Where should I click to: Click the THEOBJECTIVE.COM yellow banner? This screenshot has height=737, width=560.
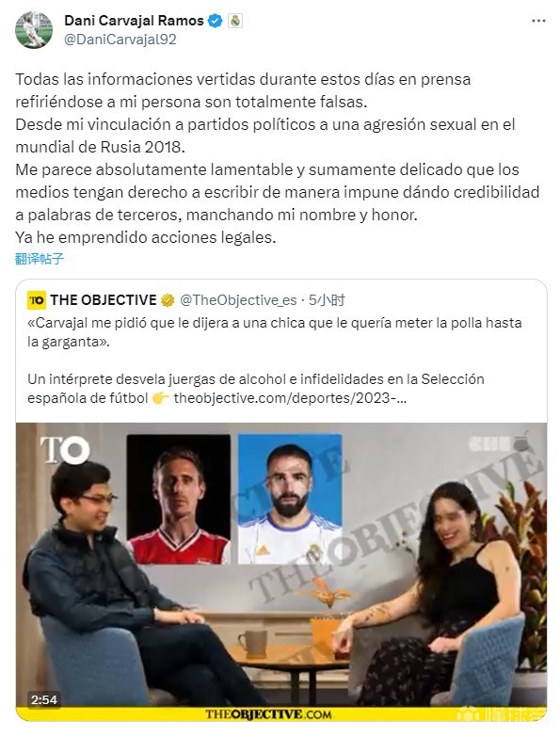[x=280, y=714]
